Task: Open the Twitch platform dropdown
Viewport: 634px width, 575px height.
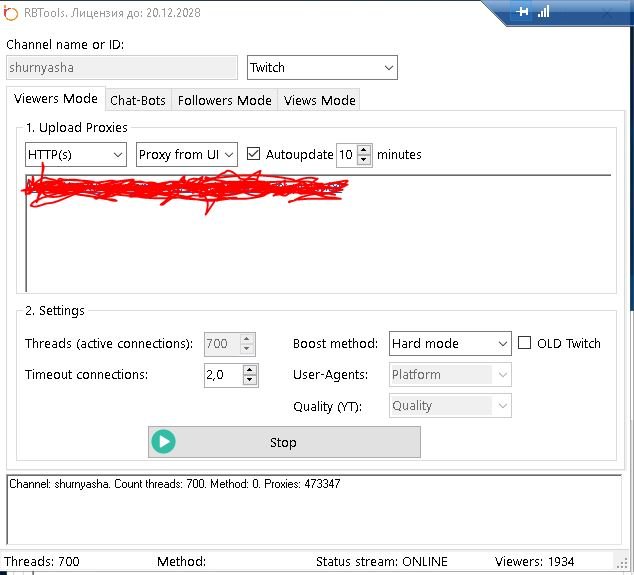Action: click(x=322, y=68)
